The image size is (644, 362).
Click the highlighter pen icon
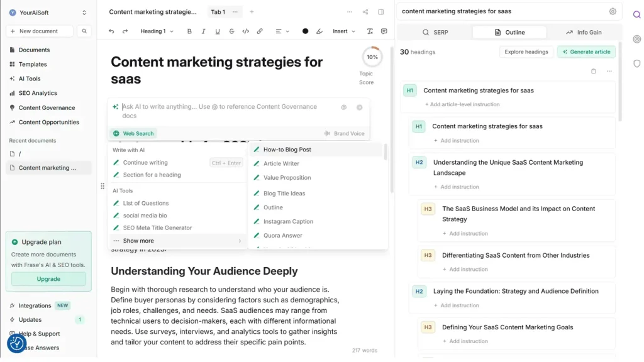click(319, 31)
